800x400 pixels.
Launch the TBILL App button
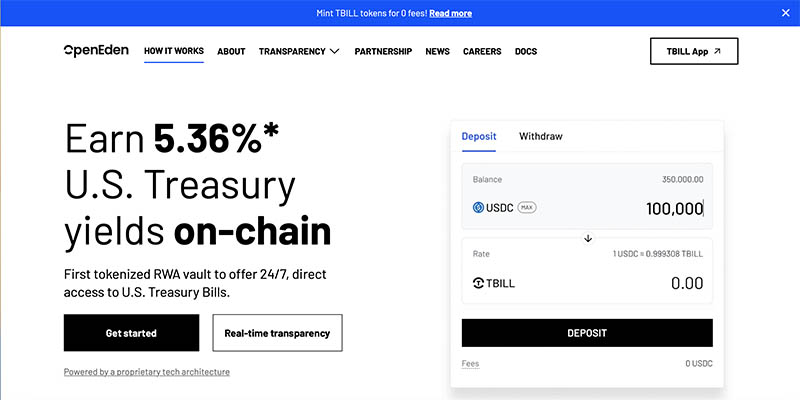point(694,51)
